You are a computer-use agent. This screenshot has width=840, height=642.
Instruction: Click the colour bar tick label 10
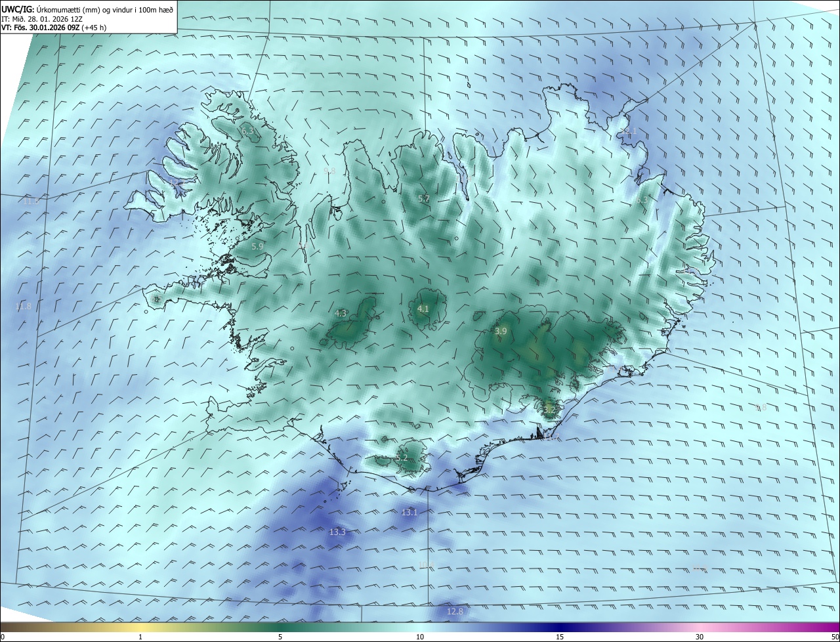tap(420, 637)
